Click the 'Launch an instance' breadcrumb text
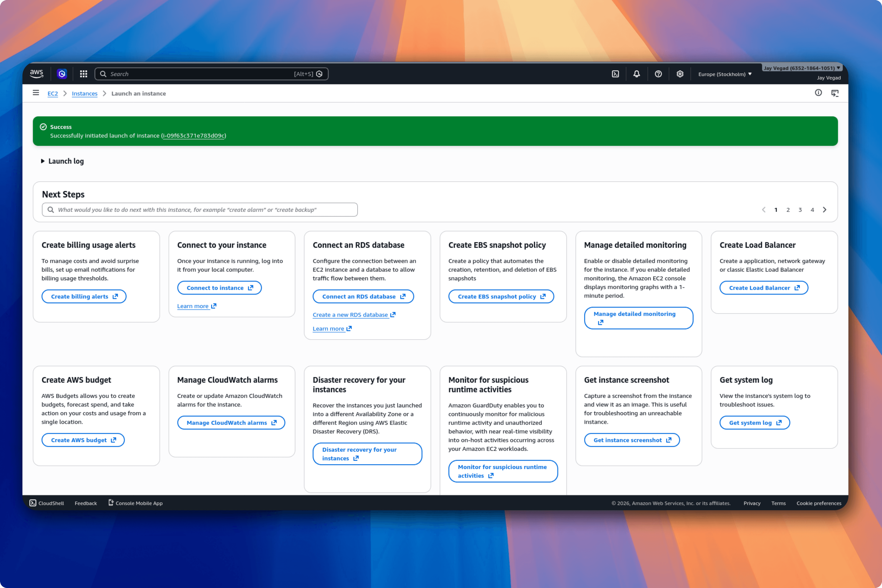 pos(139,94)
